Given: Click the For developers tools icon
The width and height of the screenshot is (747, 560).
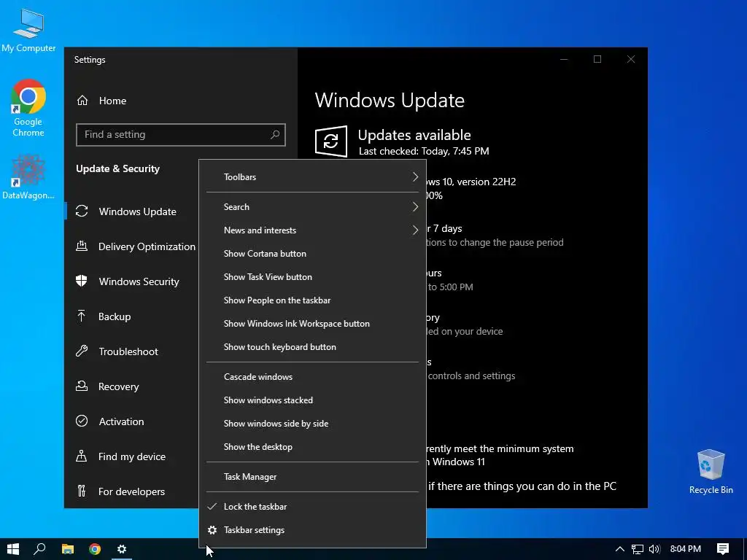Looking at the screenshot, I should [x=82, y=491].
